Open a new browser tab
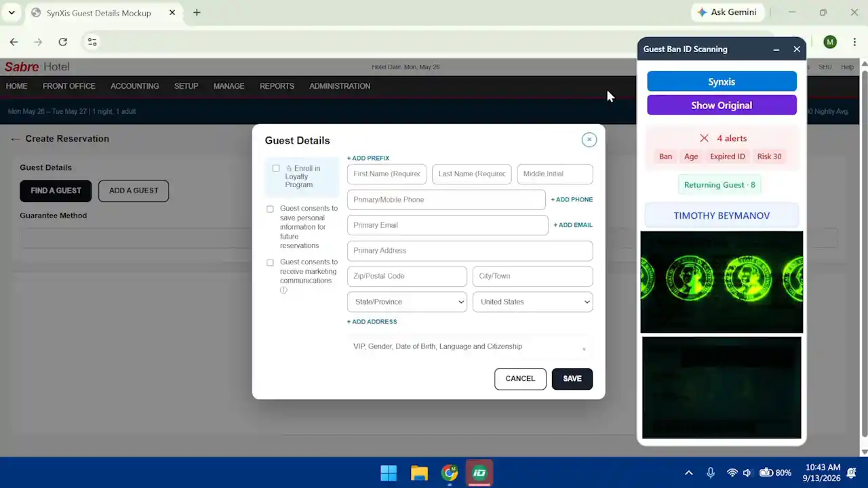Image resolution: width=868 pixels, height=488 pixels. pos(197,12)
